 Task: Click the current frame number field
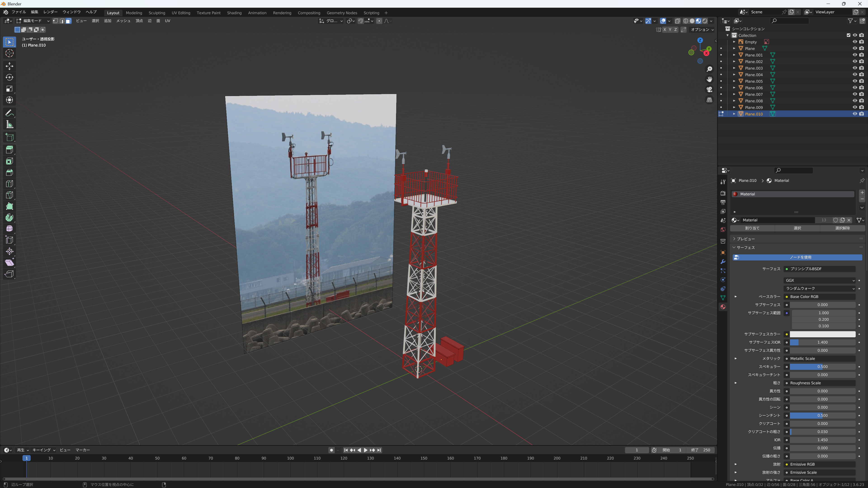[637, 450]
